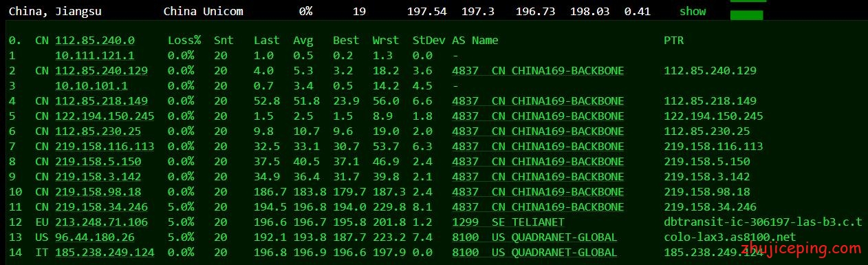Select IP 10.10.101.1 in hop 3

click(x=91, y=86)
